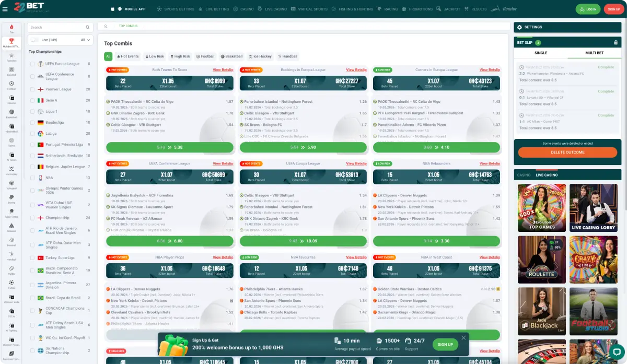Switch bet slip to Single tab
Viewport: 627px width, 364px height.
coord(541,53)
